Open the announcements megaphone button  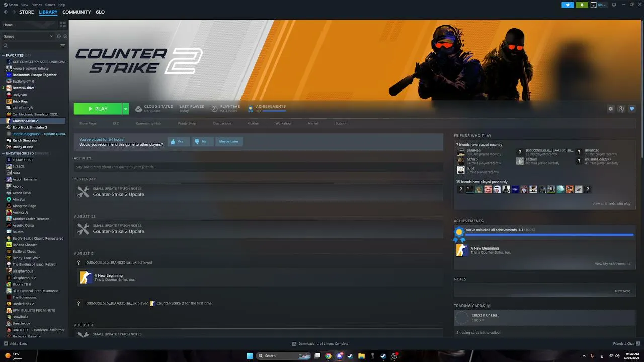tap(568, 5)
